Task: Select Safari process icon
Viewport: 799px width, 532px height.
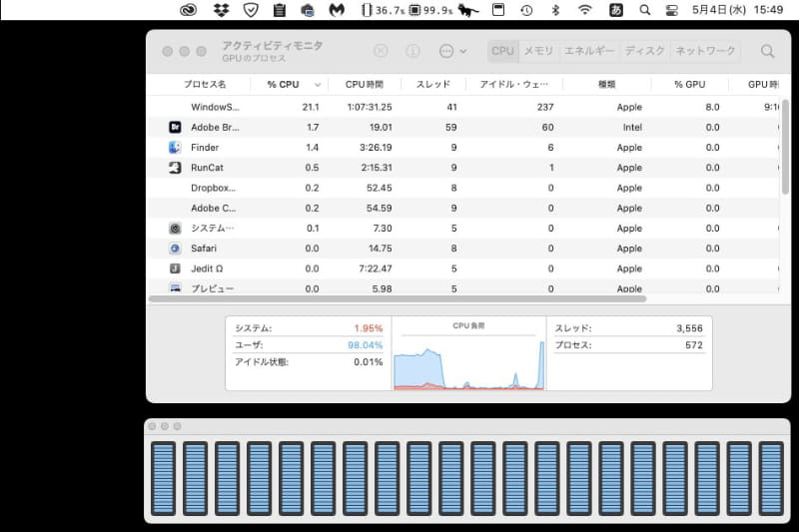Action: (x=175, y=249)
